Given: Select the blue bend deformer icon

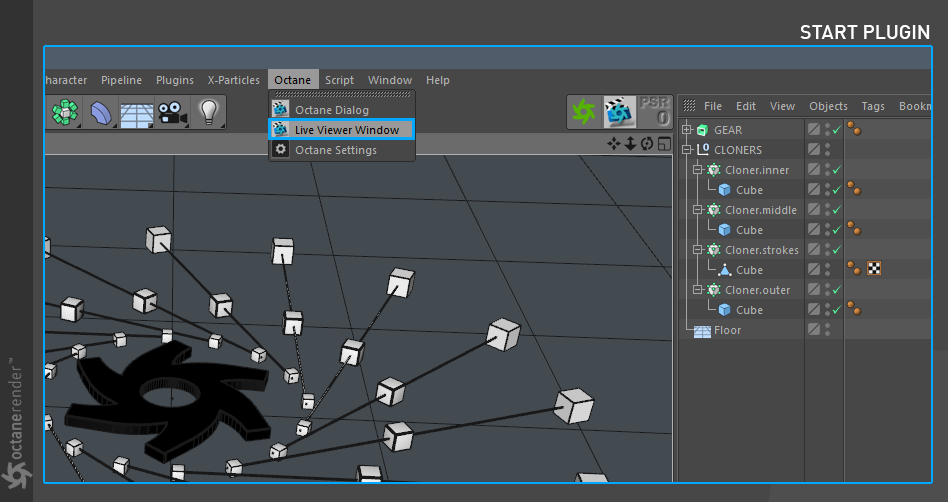Looking at the screenshot, I should pos(100,112).
